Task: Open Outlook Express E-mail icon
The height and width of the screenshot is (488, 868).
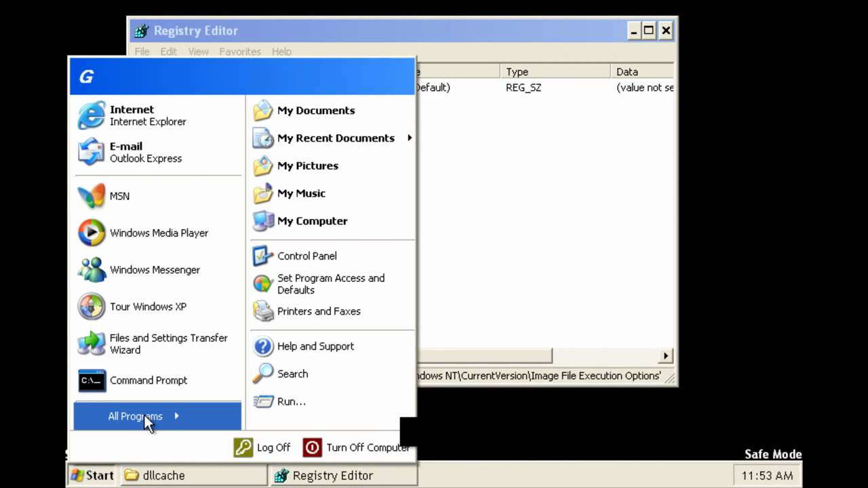Action: pyautogui.click(x=92, y=152)
